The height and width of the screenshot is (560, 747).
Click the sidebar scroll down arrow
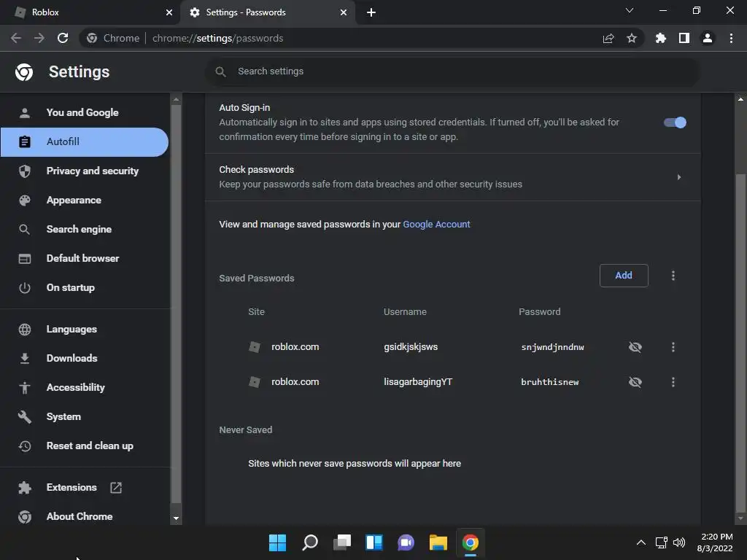[x=176, y=518]
